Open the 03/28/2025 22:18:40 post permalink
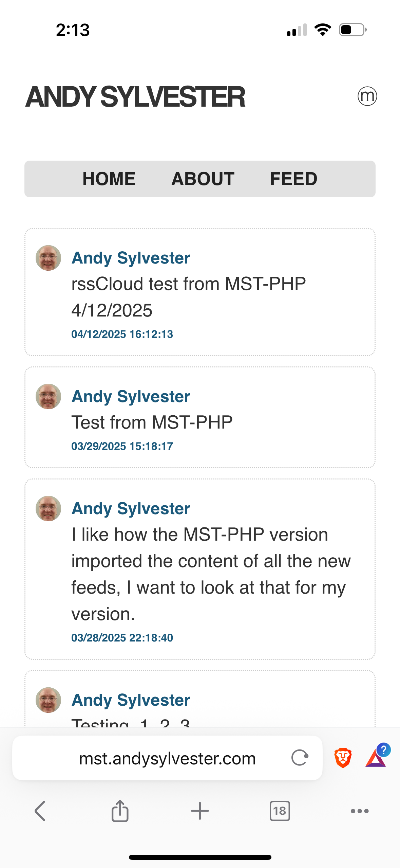This screenshot has height=868, width=400. pos(122,638)
